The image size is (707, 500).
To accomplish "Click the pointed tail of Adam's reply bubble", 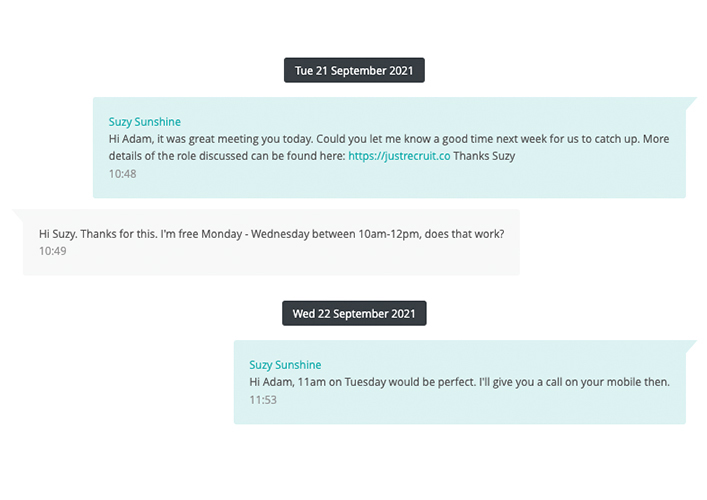I will (19, 214).
